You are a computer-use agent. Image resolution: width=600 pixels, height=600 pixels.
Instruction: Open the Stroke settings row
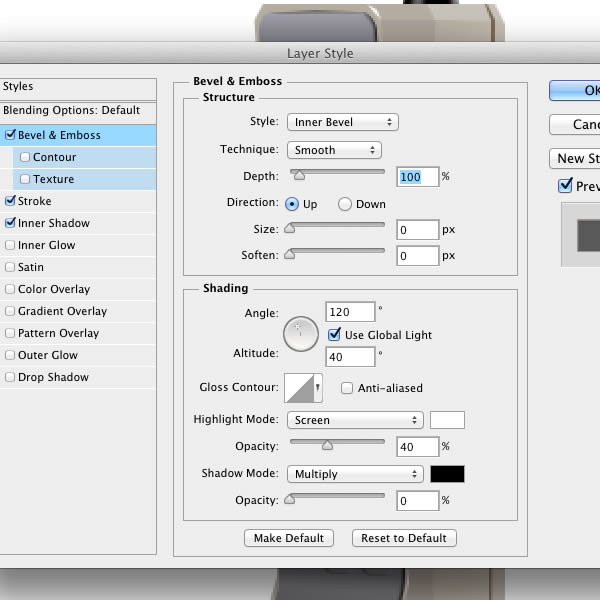(x=78, y=201)
